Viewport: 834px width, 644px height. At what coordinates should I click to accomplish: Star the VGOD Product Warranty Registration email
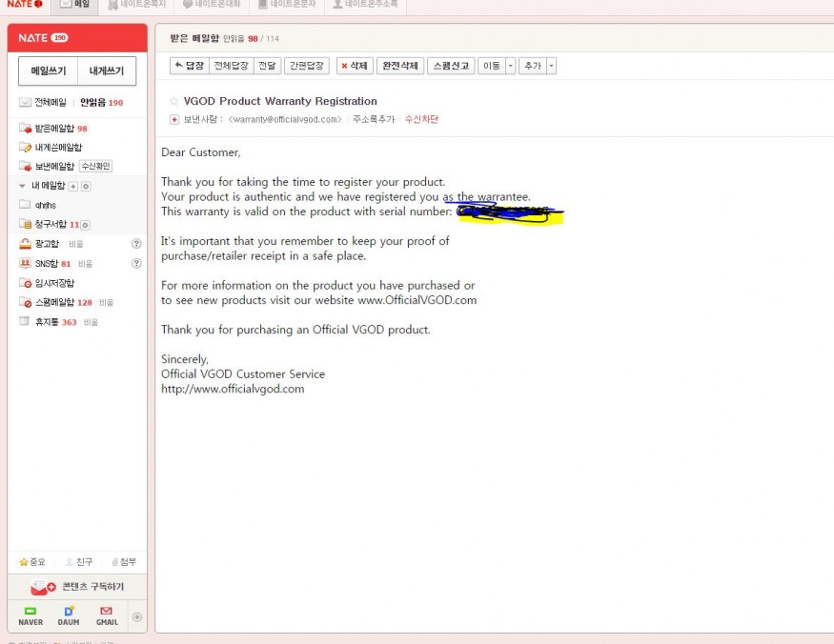[x=173, y=101]
